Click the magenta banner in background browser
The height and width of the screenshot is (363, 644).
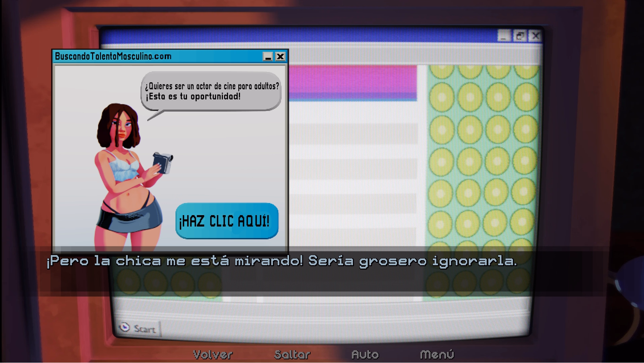coord(353,83)
